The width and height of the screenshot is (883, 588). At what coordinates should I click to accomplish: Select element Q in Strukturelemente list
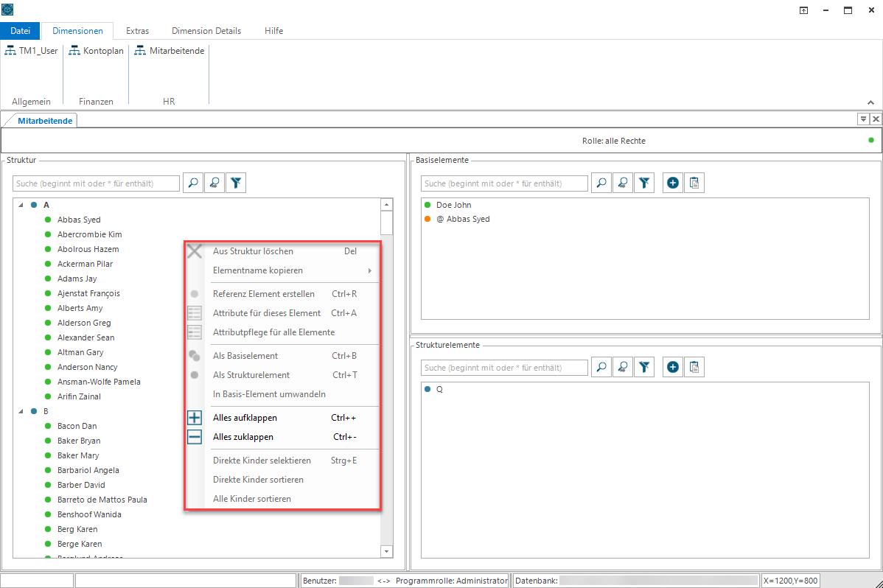pos(439,389)
